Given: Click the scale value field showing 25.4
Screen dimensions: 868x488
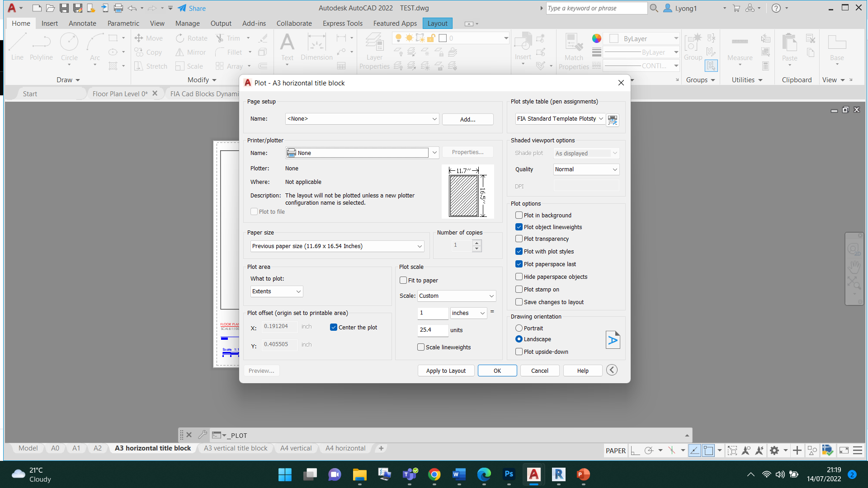Looking at the screenshot, I should (x=433, y=330).
